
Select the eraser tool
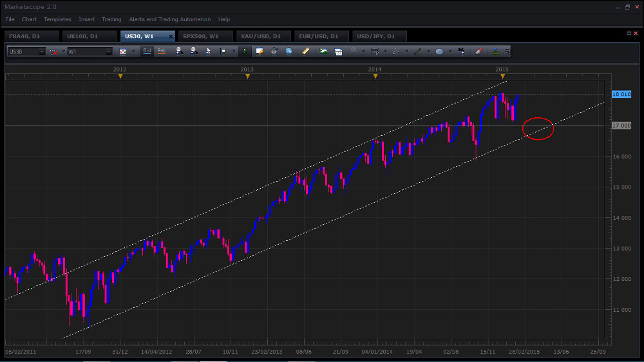(479, 52)
